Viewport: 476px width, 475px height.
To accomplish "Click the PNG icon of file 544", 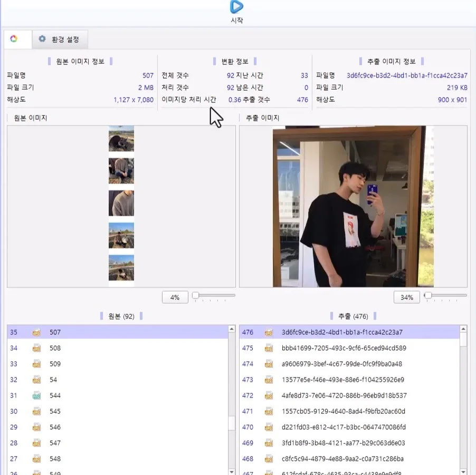I will (x=36, y=395).
